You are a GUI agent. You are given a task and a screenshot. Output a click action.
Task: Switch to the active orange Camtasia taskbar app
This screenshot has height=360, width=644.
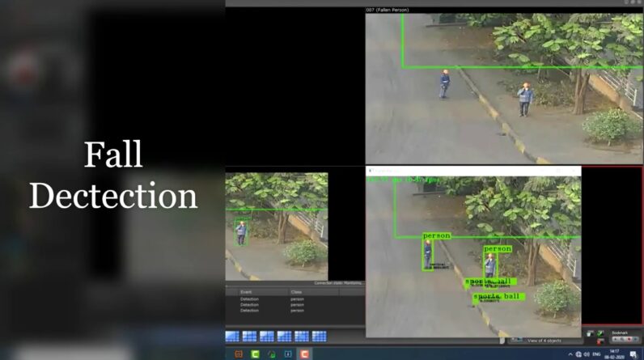click(304, 354)
